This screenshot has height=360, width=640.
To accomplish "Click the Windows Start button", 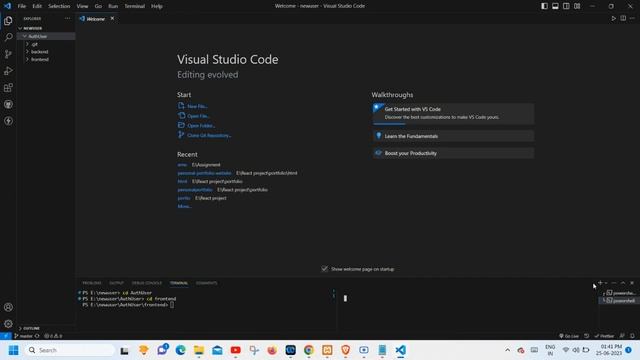I will 13,350.
